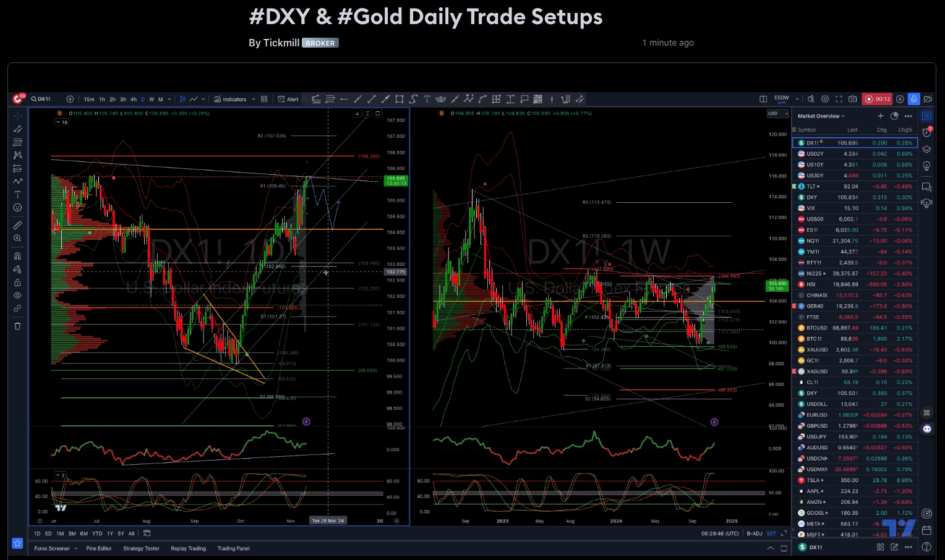This screenshot has height=560, width=945.
Task: Open the Indicators dialog
Action: click(x=230, y=99)
